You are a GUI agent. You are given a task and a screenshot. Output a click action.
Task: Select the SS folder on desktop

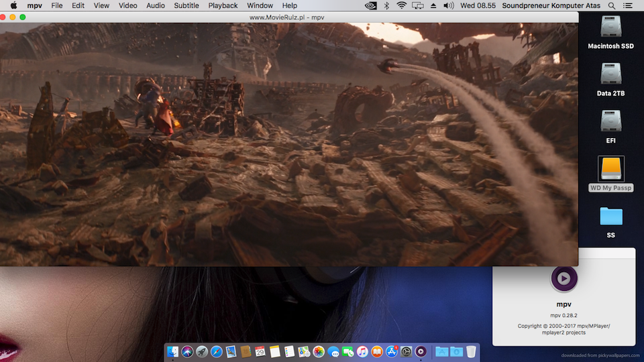610,217
